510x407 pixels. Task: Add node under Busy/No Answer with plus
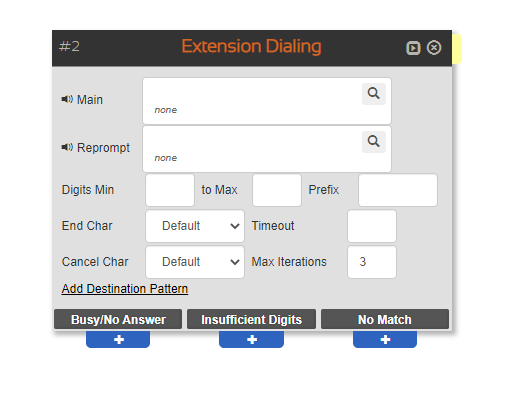pyautogui.click(x=118, y=339)
